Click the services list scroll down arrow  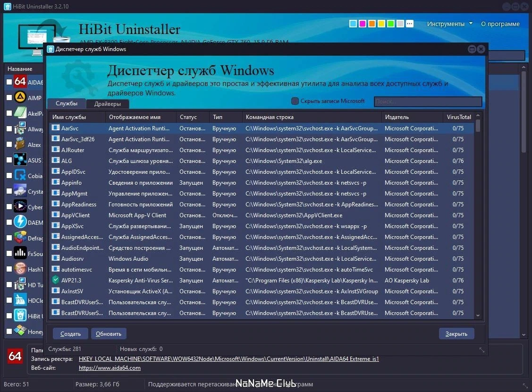[x=478, y=315]
